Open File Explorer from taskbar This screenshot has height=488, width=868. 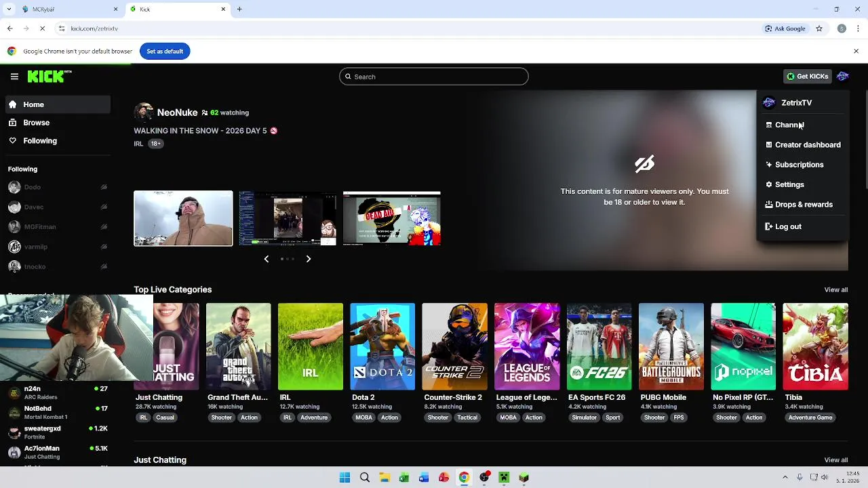pos(384,478)
